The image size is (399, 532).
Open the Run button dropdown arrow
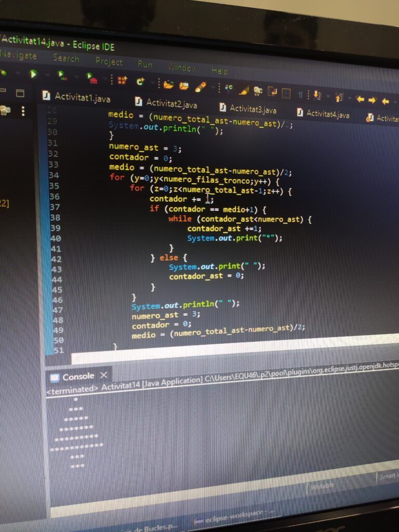pyautogui.click(x=48, y=75)
